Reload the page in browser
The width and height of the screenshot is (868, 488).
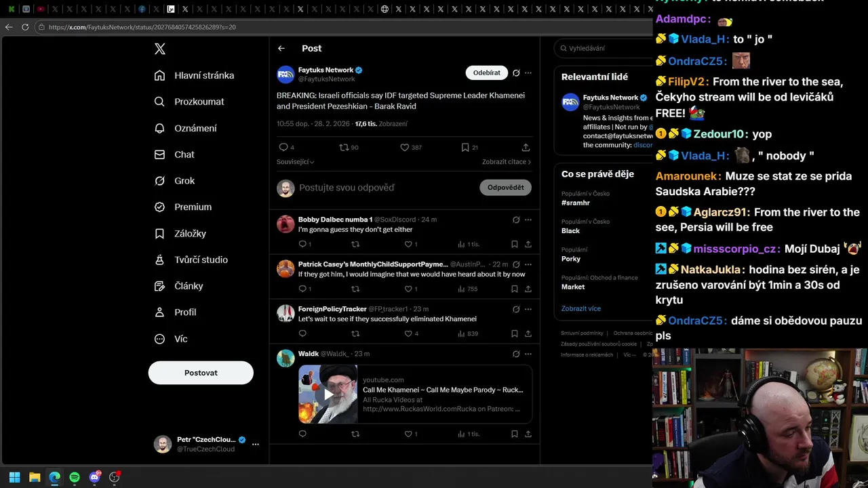click(25, 27)
